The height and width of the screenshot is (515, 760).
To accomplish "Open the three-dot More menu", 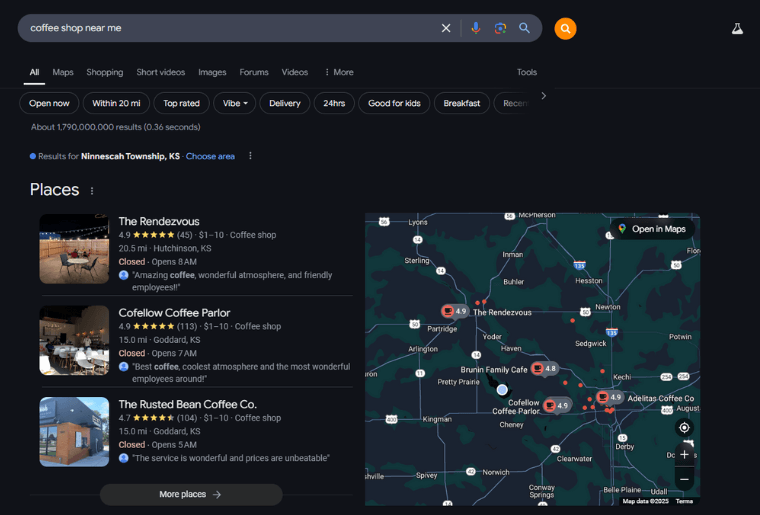I will (x=339, y=72).
